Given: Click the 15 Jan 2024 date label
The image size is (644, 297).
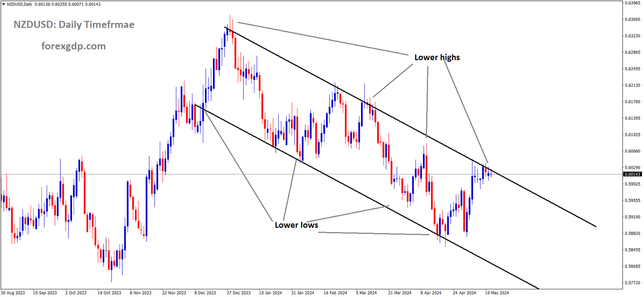Looking at the screenshot, I should coord(270,293).
